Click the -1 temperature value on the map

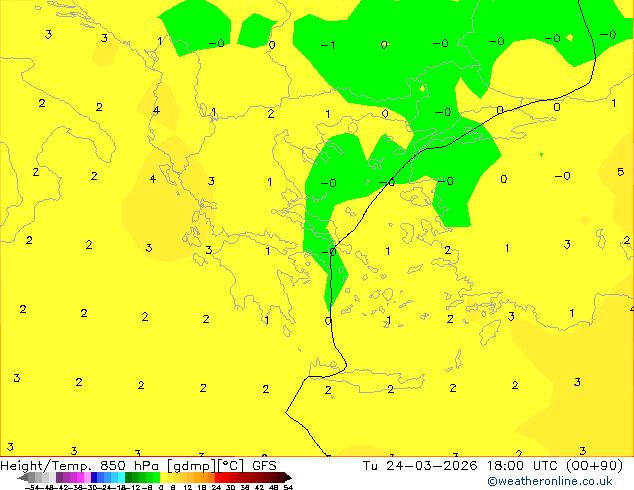coord(328,45)
